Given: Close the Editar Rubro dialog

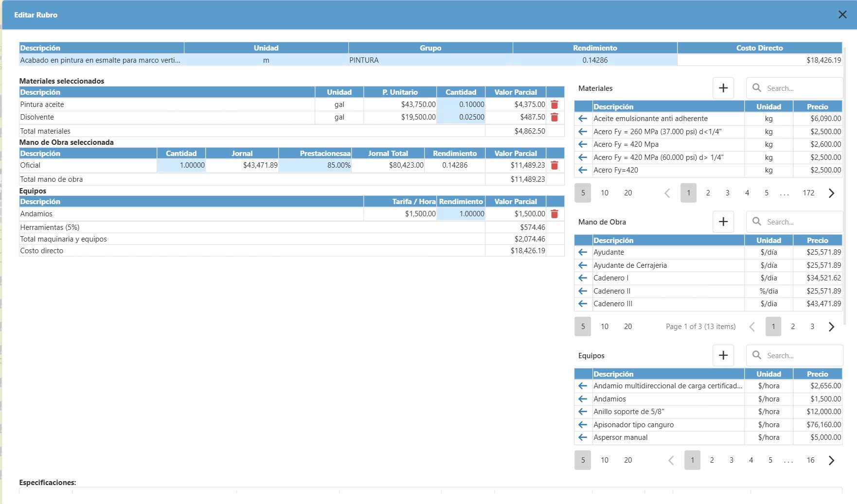Looking at the screenshot, I should pyautogui.click(x=842, y=15).
